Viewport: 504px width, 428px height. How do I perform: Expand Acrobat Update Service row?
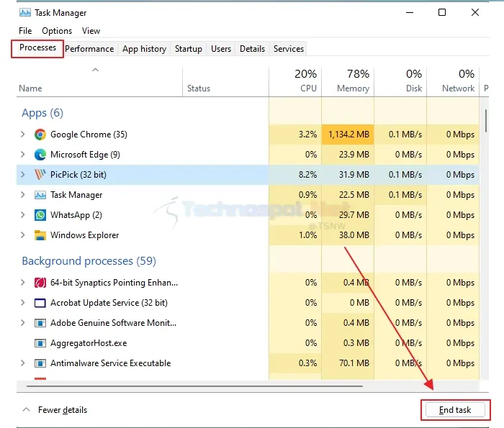pos(22,303)
